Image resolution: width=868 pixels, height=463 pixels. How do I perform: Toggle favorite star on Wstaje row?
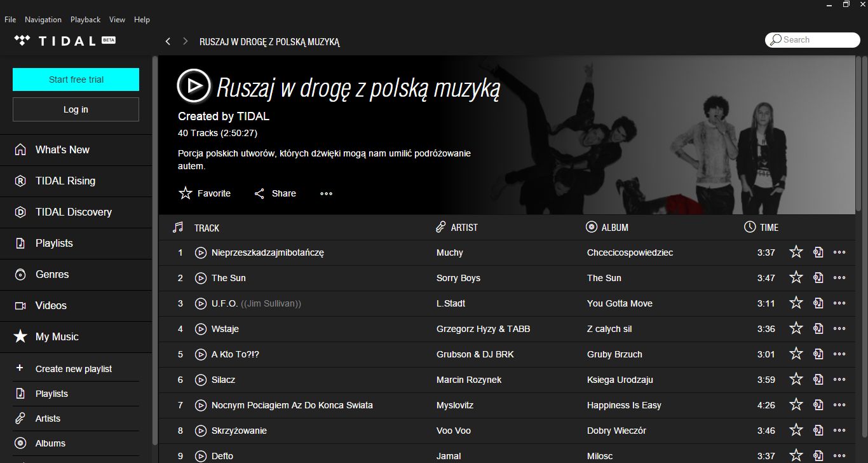[796, 328]
